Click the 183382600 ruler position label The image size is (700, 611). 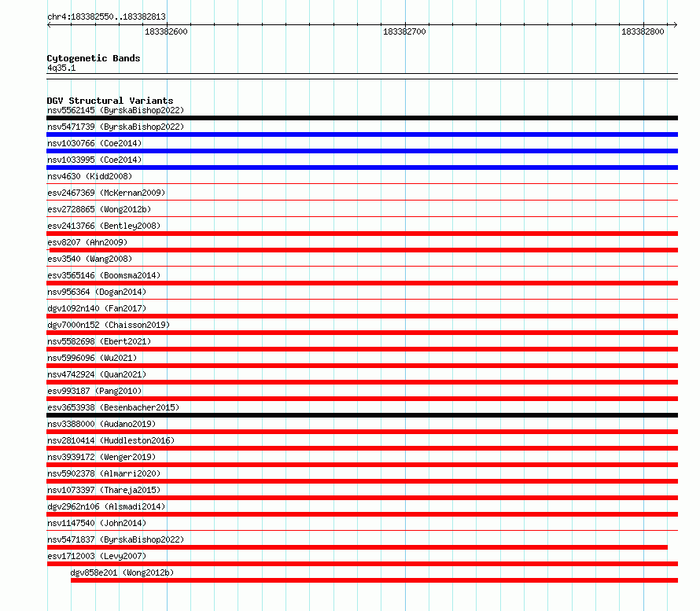(166, 31)
